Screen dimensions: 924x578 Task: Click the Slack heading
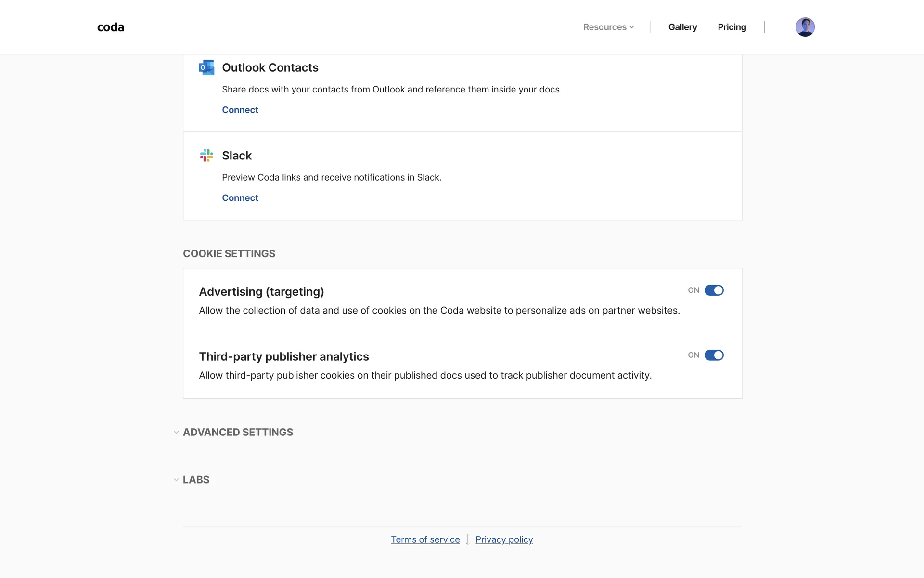coord(237,156)
